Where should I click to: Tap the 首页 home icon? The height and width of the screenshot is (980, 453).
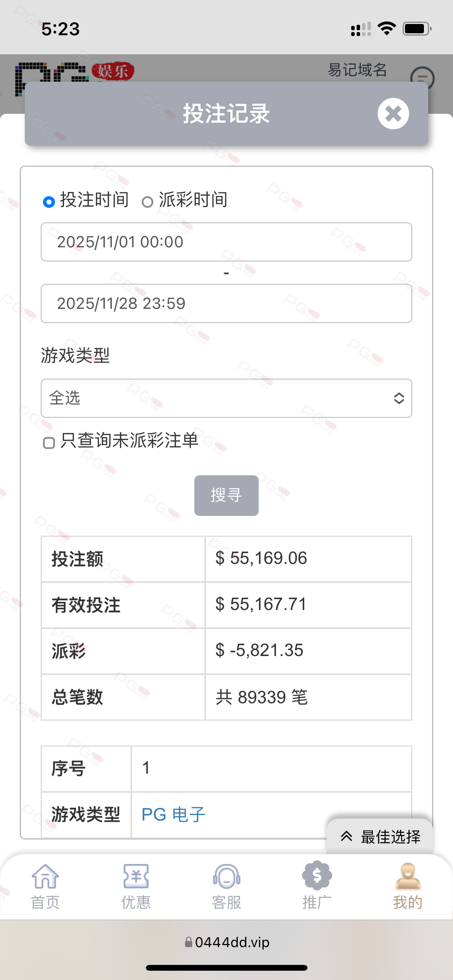[x=45, y=876]
